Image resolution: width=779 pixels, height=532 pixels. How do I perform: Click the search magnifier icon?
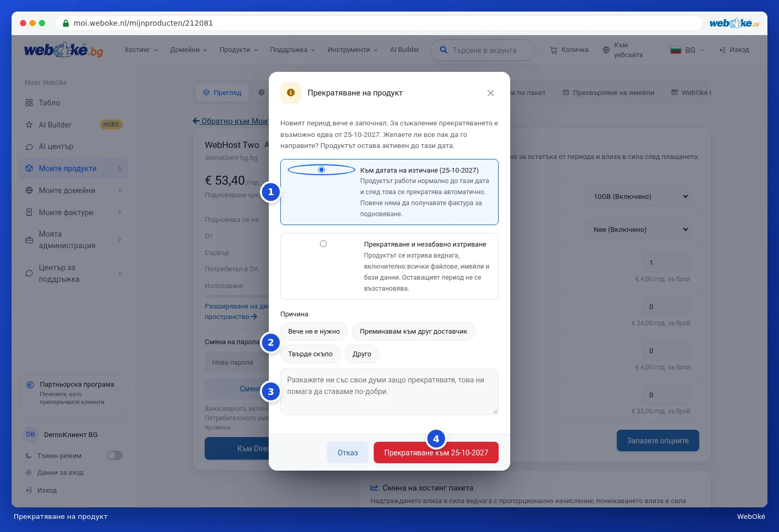tap(444, 50)
